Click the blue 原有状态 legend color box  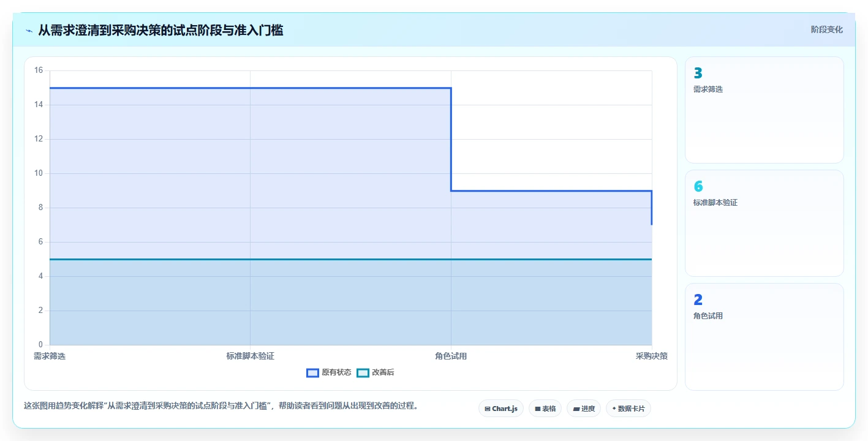312,372
